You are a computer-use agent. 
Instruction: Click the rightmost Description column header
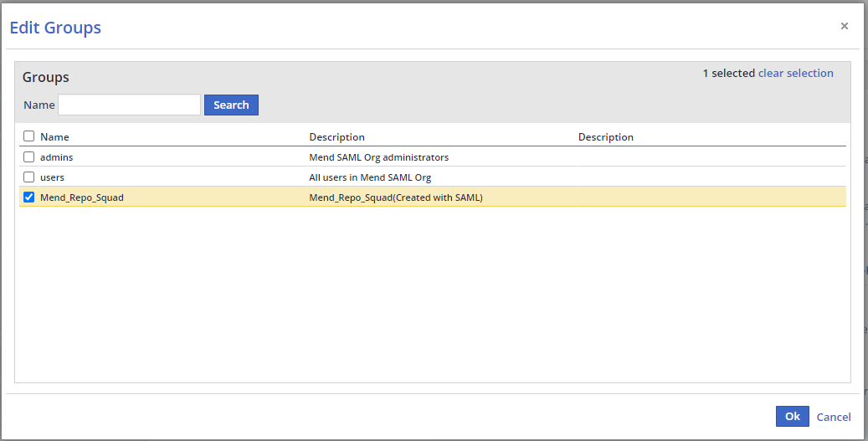pyautogui.click(x=605, y=136)
